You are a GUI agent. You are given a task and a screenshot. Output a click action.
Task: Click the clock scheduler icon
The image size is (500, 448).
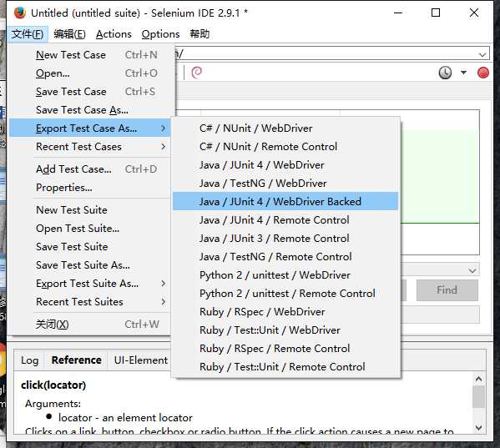(x=445, y=73)
